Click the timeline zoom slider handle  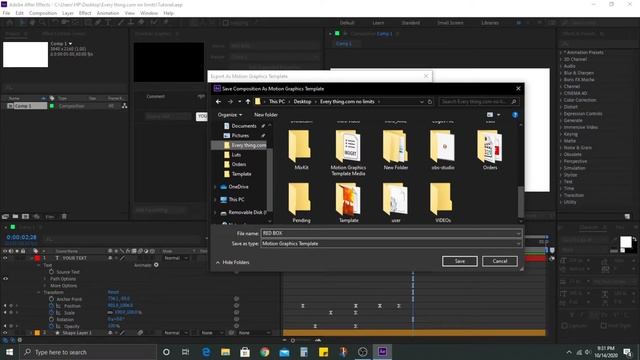[x=293, y=340]
